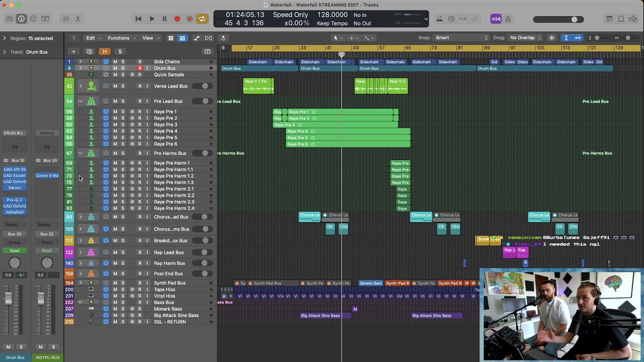644x362 pixels.
Task: Select the Big Attack Sine Bass track
Action: click(x=176, y=315)
